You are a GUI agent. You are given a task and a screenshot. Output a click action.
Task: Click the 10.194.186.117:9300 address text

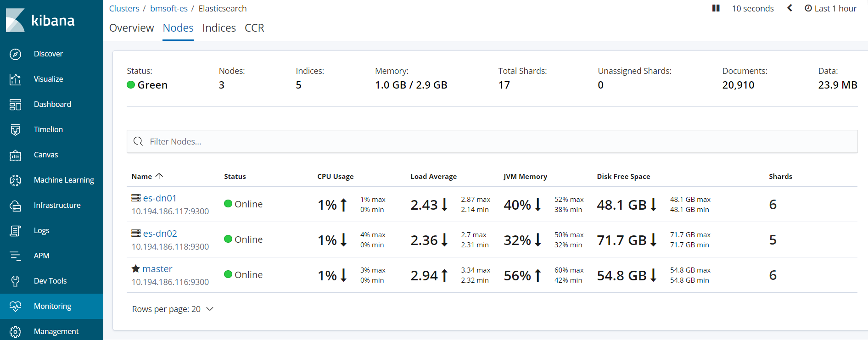[x=170, y=212]
